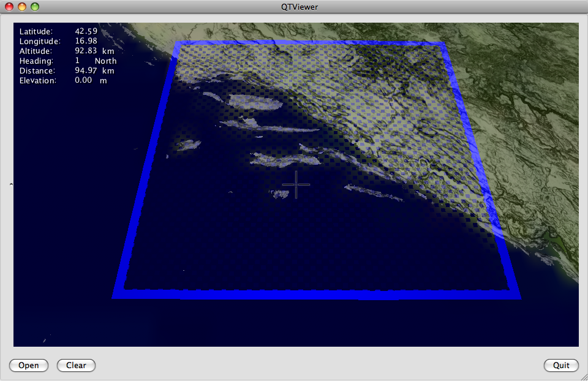Image resolution: width=588 pixels, height=381 pixels.
Task: Click the small splitter arrow on left edge
Action: (x=11, y=184)
